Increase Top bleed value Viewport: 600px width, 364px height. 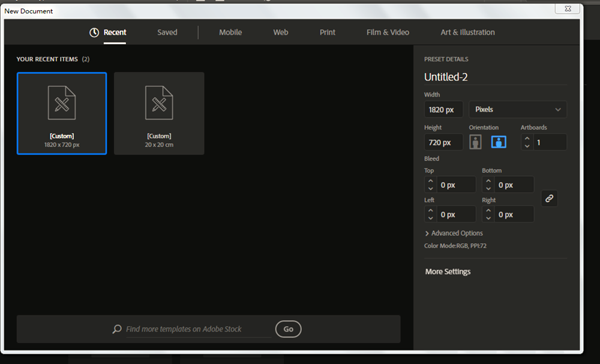[x=430, y=181]
